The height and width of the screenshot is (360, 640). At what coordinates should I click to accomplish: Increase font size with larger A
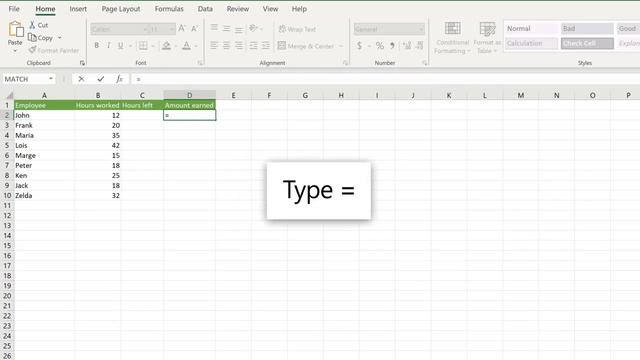point(182,29)
